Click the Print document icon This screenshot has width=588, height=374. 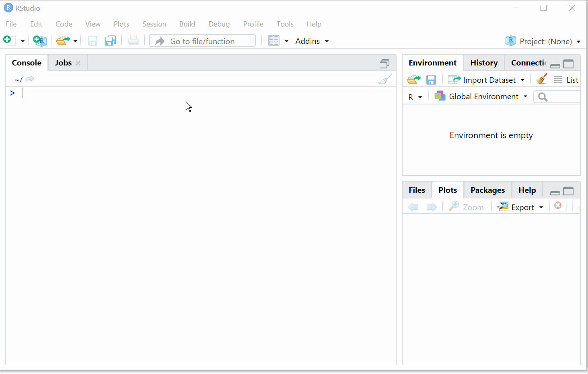click(134, 41)
